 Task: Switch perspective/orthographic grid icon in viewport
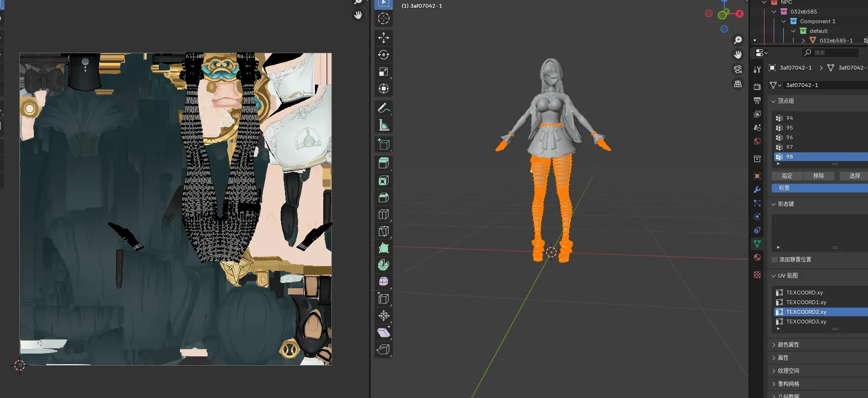click(738, 84)
